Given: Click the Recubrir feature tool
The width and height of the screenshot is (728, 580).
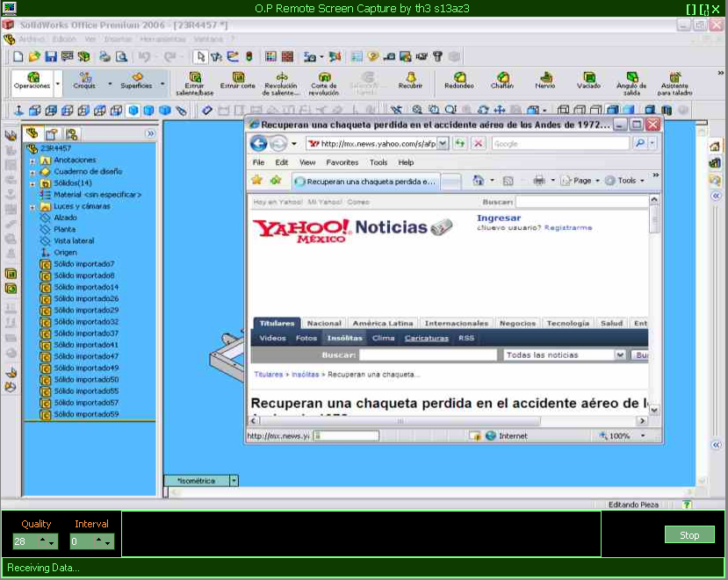Looking at the screenshot, I should pos(410,81).
